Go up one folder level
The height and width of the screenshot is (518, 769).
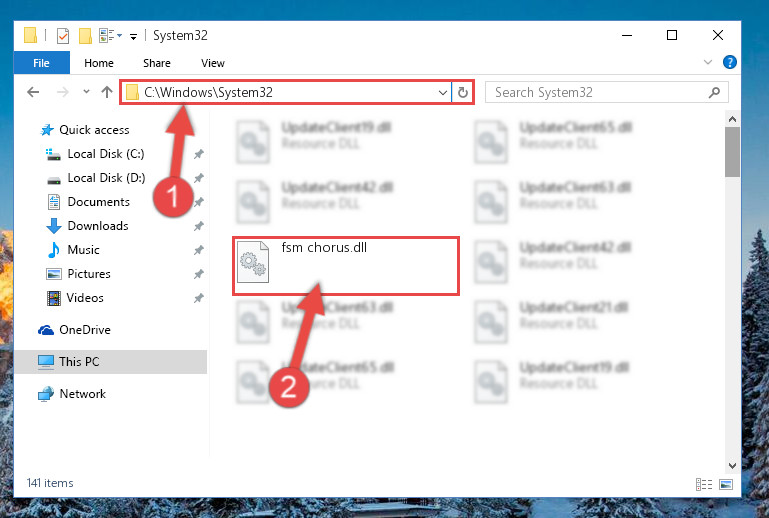107,92
